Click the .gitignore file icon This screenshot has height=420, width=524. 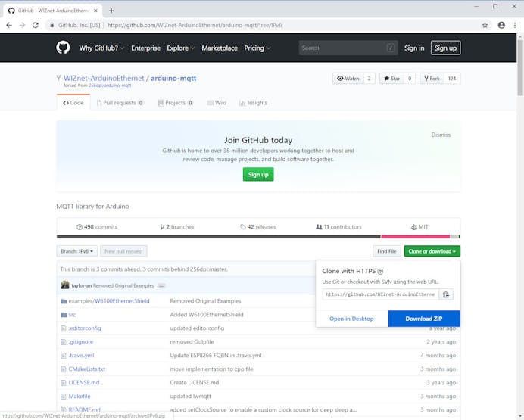[x=63, y=342]
